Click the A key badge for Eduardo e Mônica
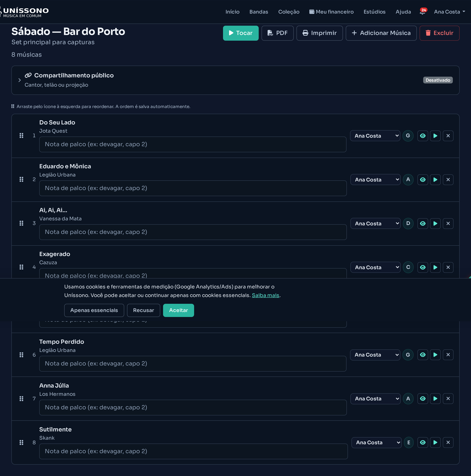Viewport: 471px width, 476px height. point(408,180)
